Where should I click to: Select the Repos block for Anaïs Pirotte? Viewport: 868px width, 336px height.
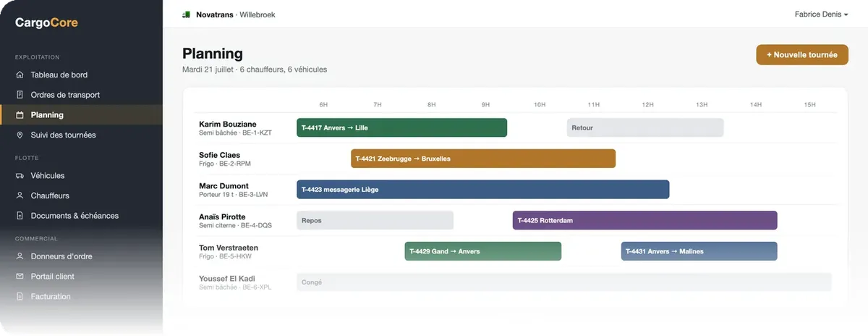pyautogui.click(x=375, y=220)
